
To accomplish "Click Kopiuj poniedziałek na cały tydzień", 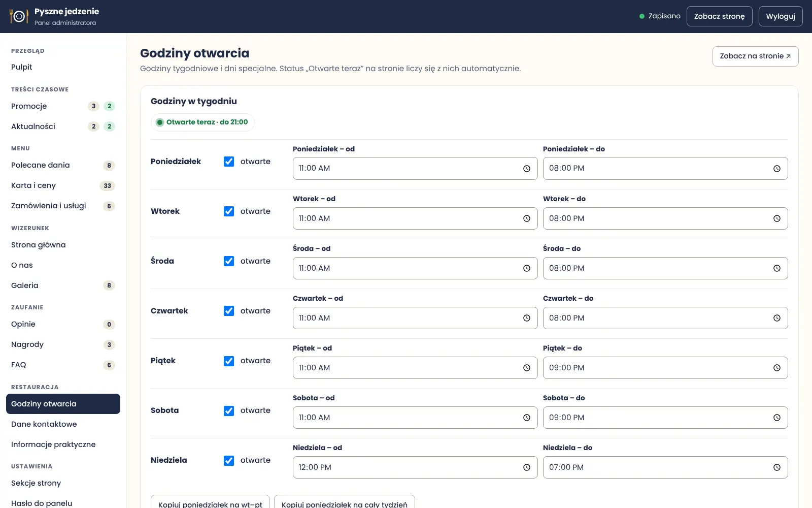I will click(345, 502).
